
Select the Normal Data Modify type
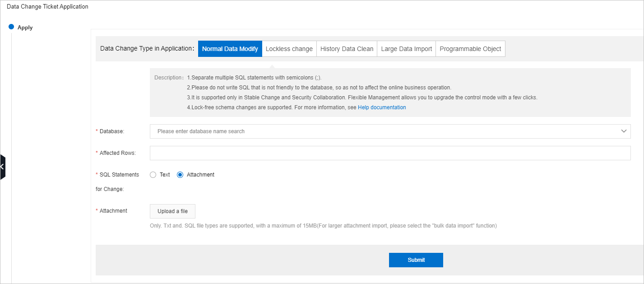point(230,48)
